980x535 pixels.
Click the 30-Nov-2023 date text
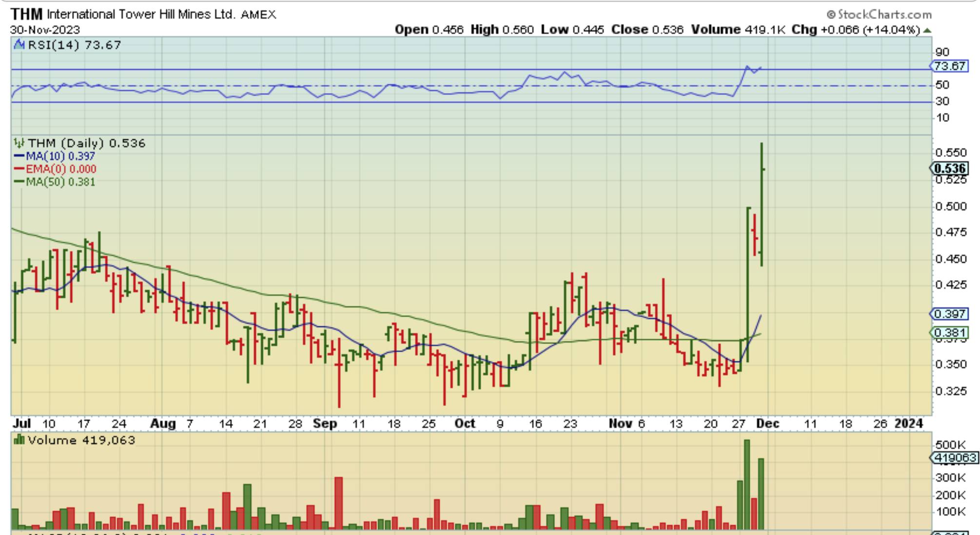click(x=45, y=30)
